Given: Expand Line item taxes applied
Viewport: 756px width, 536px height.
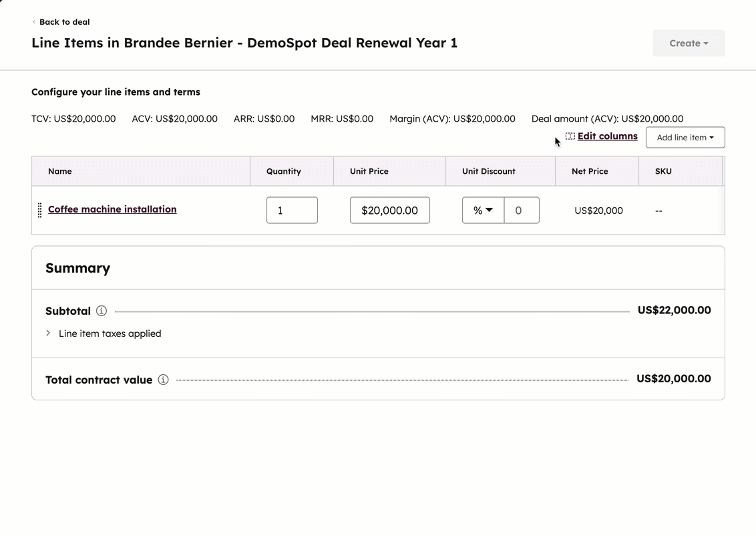Looking at the screenshot, I should coord(48,333).
